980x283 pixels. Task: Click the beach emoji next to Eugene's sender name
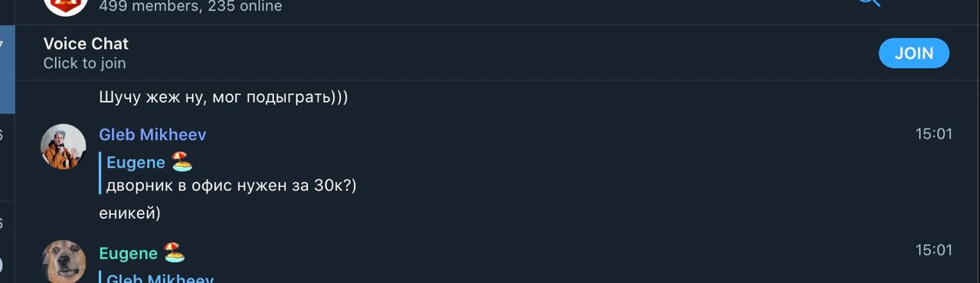pos(174,252)
